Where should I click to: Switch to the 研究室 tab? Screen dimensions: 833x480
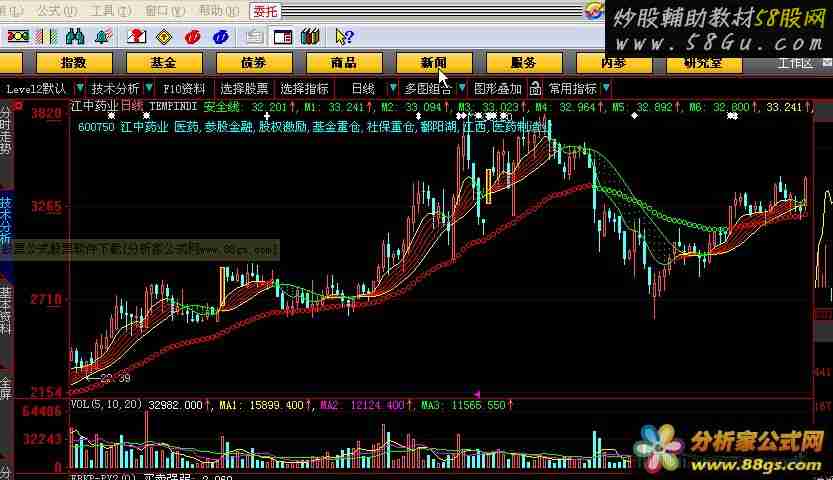click(x=703, y=63)
